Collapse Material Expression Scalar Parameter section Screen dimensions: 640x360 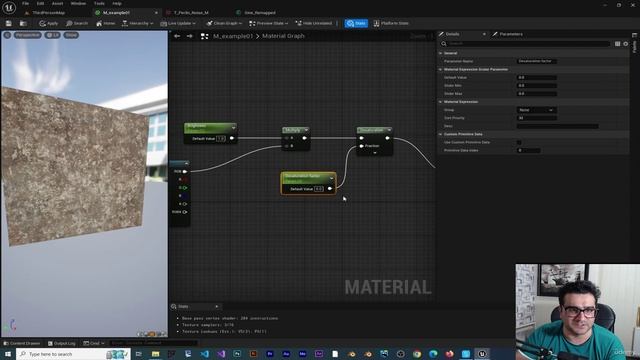440,69
